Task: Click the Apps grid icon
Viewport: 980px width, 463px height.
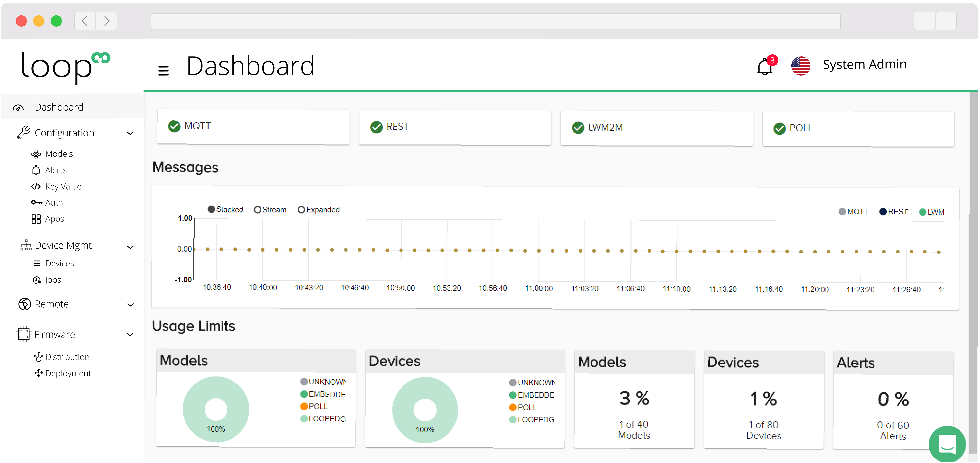Action: tap(36, 219)
